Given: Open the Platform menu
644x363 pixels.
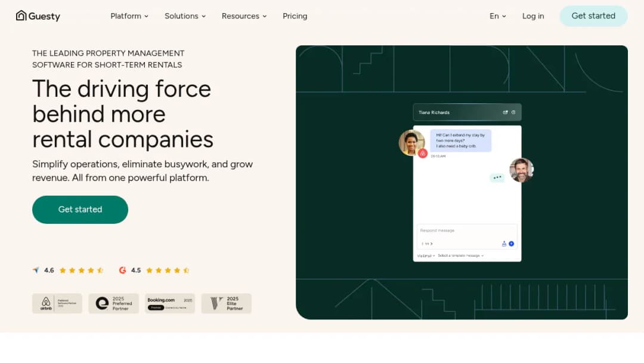Looking at the screenshot, I should [129, 16].
